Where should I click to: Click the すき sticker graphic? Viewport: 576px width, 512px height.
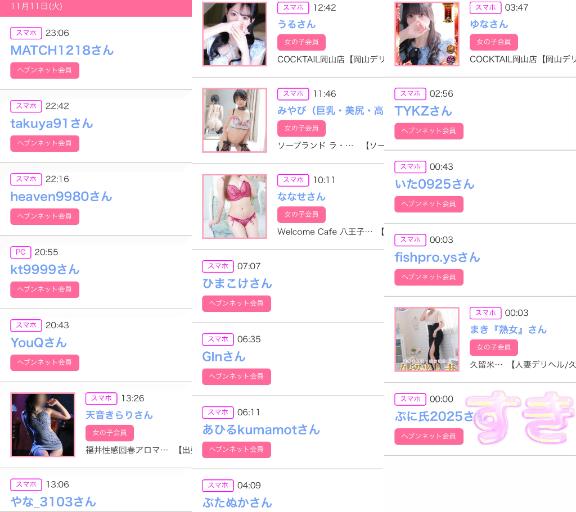pyautogui.click(x=521, y=417)
